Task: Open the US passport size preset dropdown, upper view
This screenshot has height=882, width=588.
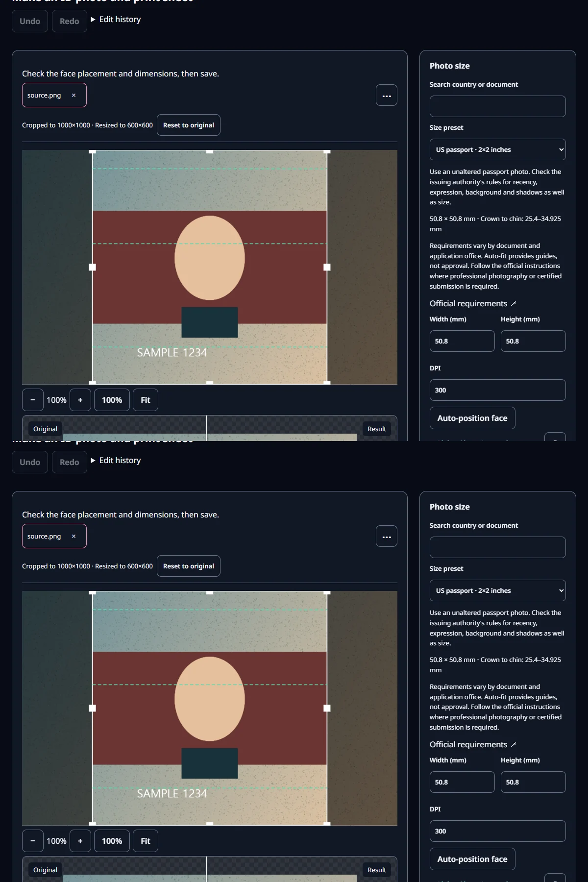Action: coord(497,149)
